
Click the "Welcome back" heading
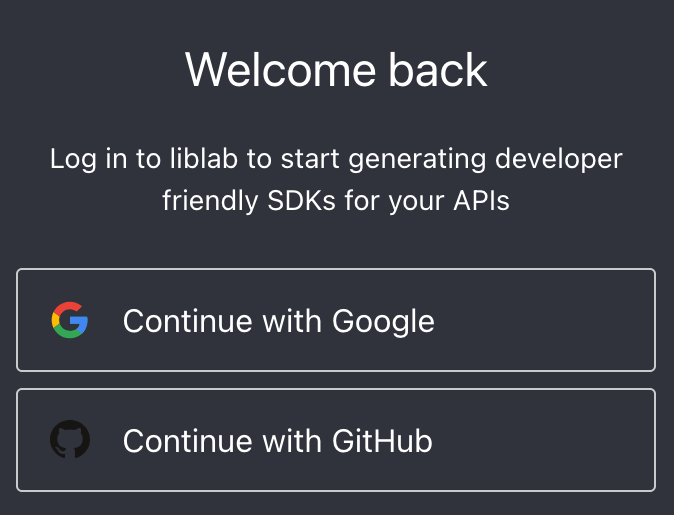pos(337,70)
